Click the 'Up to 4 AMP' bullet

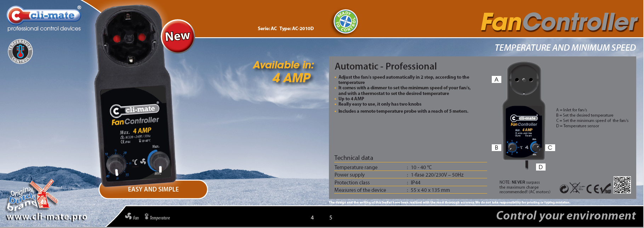351,99
